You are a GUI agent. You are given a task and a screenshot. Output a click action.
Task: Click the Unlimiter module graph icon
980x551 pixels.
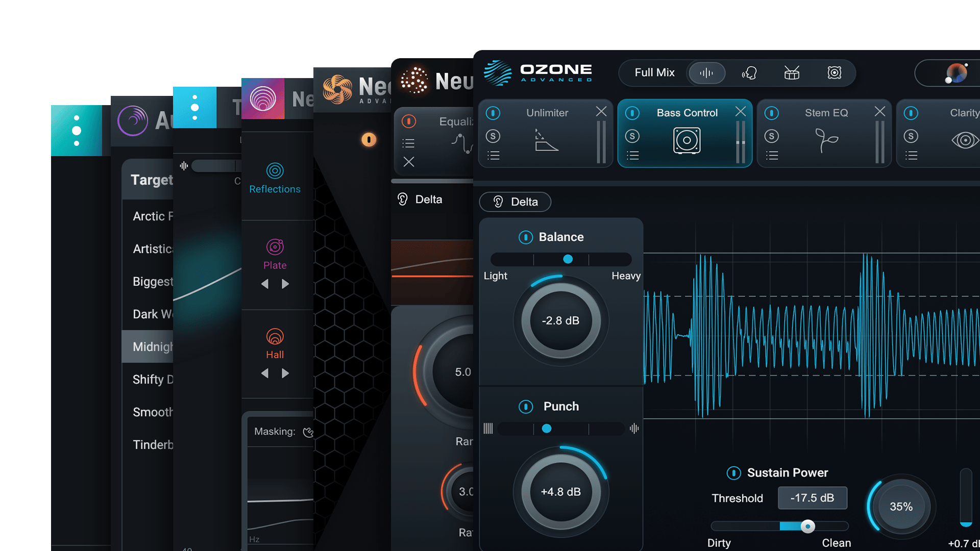click(546, 140)
